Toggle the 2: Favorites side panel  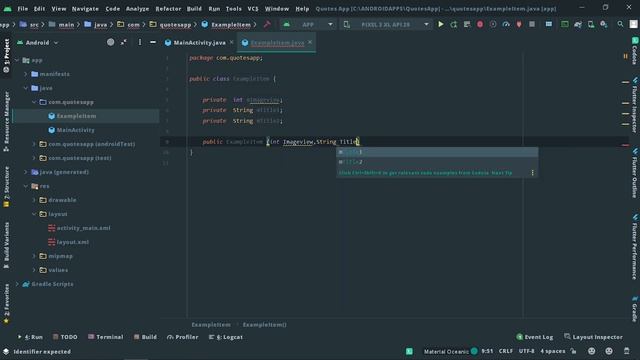[x=6, y=304]
